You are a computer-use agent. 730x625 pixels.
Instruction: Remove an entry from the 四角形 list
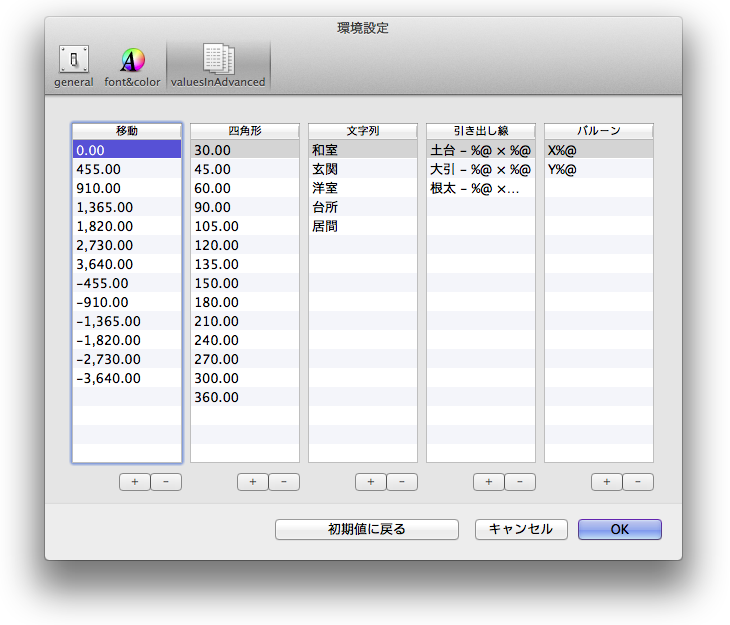point(284,482)
